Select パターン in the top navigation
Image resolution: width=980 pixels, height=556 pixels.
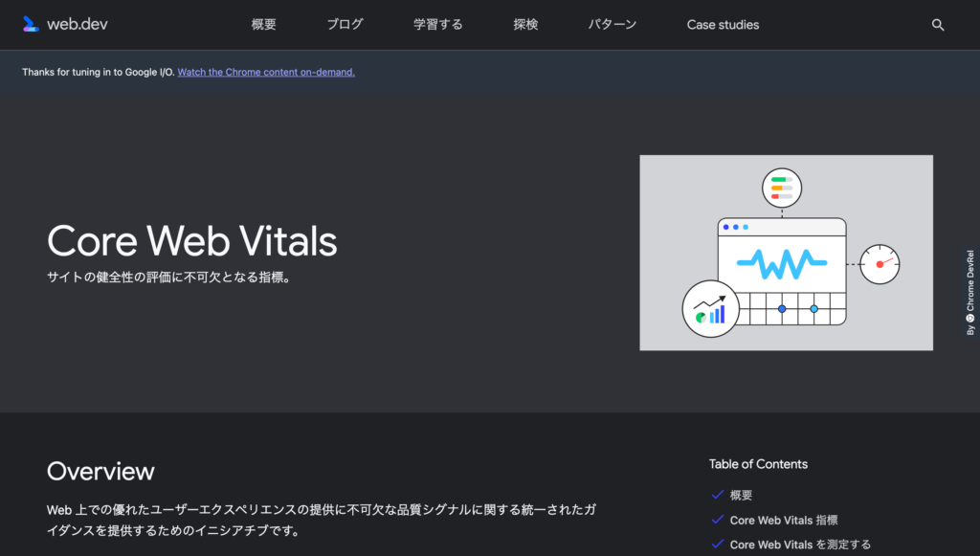tap(612, 25)
